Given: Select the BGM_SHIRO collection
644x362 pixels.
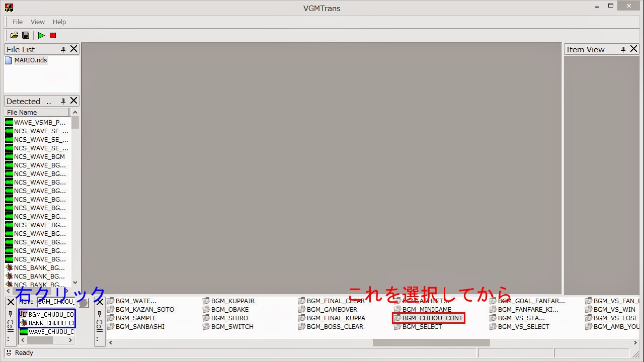Looking at the screenshot, I should pos(229,318).
